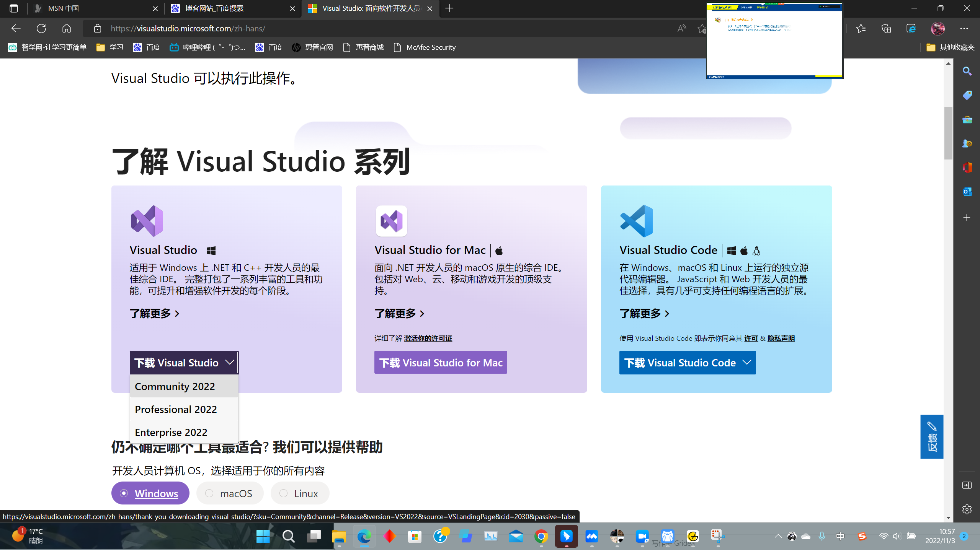Screen dimensions: 980x550
Task: Open 了解更多 under Visual Studio Code
Action: [645, 314]
